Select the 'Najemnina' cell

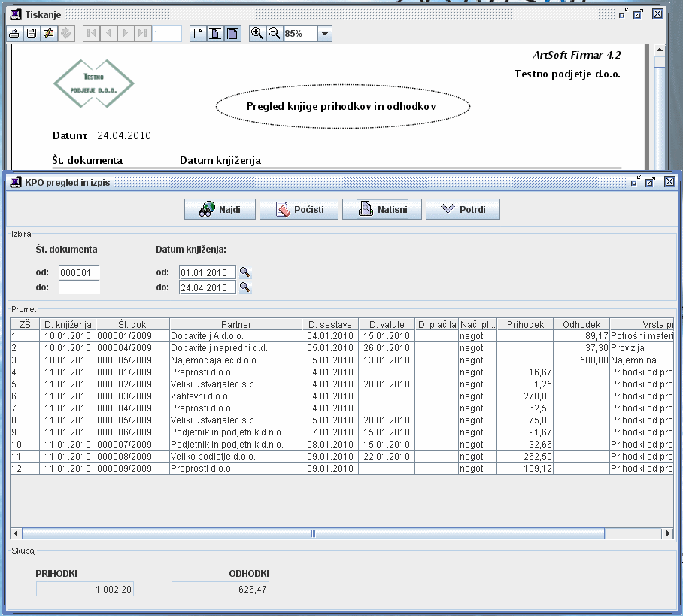pyautogui.click(x=642, y=360)
